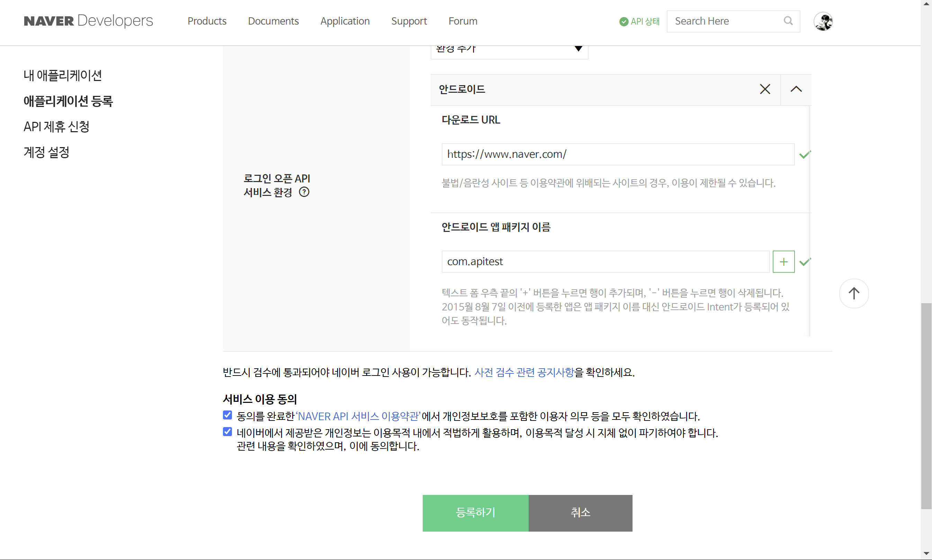The image size is (932, 560).
Task: Click the scroll-to-top arrow button
Action: (853, 293)
